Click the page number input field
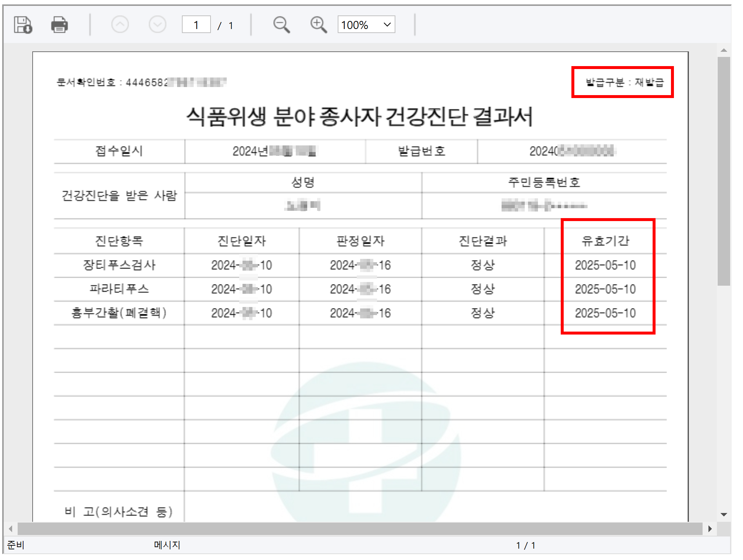Viewport: 743px width, 560px height. (196, 25)
